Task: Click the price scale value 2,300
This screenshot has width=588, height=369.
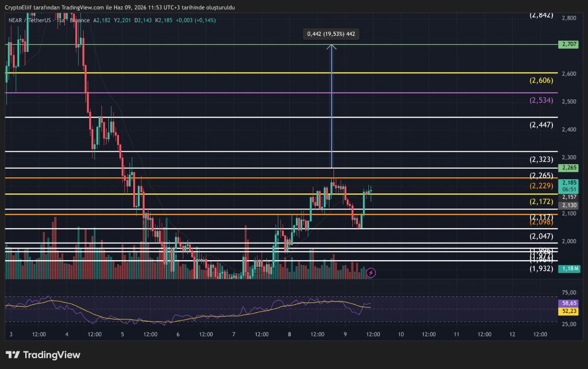Action: [x=568, y=158]
